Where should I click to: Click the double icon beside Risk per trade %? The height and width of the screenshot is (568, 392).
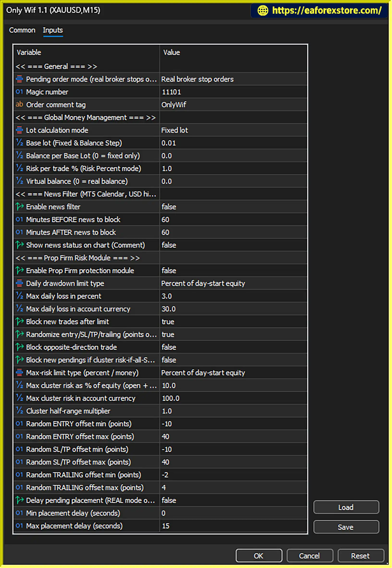pyautogui.click(x=19, y=168)
